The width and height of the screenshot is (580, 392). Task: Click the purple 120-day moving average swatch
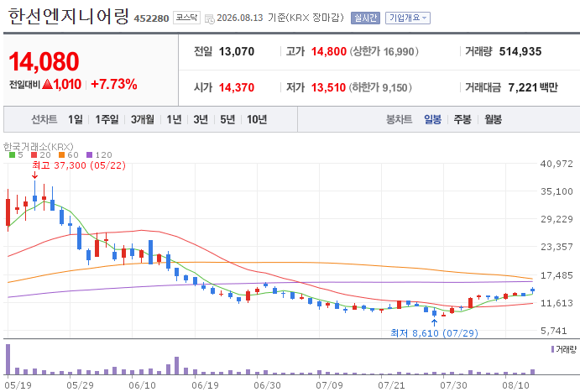point(89,155)
